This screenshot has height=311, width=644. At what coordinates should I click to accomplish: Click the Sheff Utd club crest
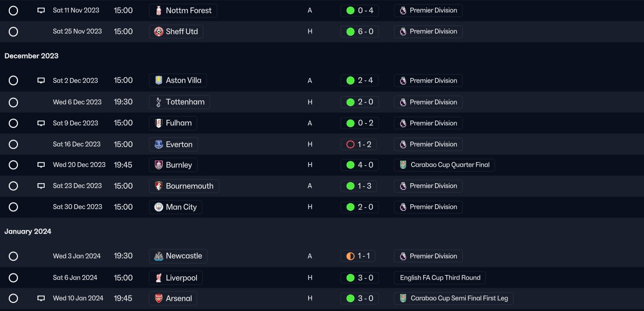159,32
